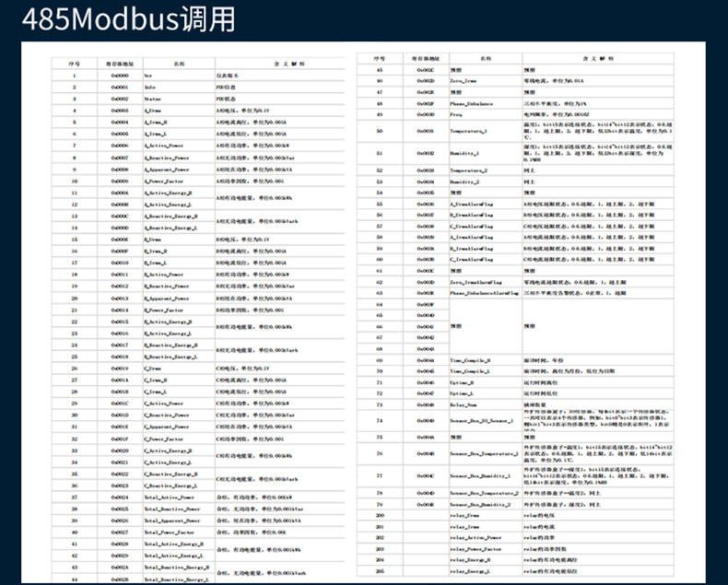Click the 485Modbus调用 heading
The height and width of the screenshot is (585, 728).
[x=127, y=18]
